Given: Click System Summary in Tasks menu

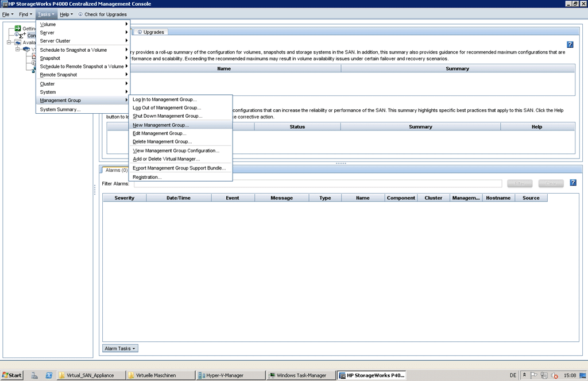Looking at the screenshot, I should coord(60,109).
